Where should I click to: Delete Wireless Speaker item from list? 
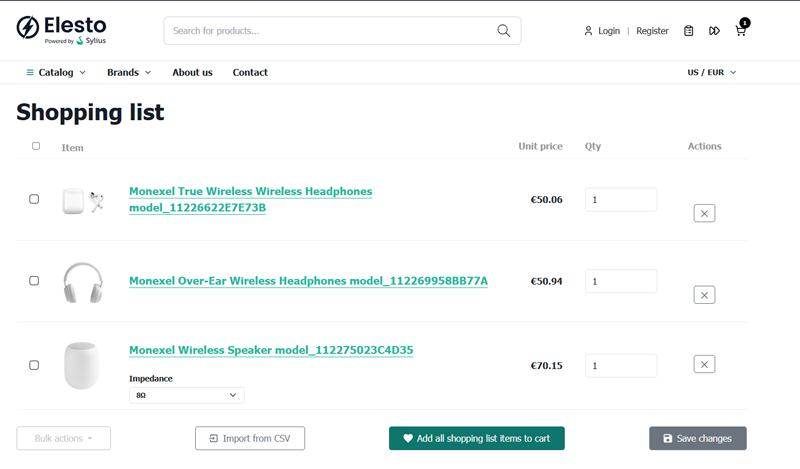pyautogui.click(x=704, y=365)
